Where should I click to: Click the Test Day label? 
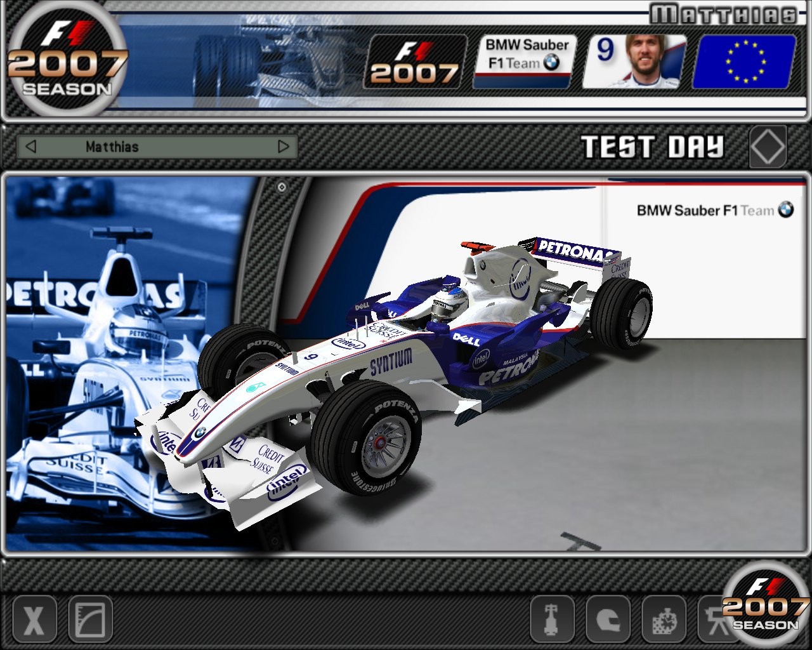click(x=652, y=147)
